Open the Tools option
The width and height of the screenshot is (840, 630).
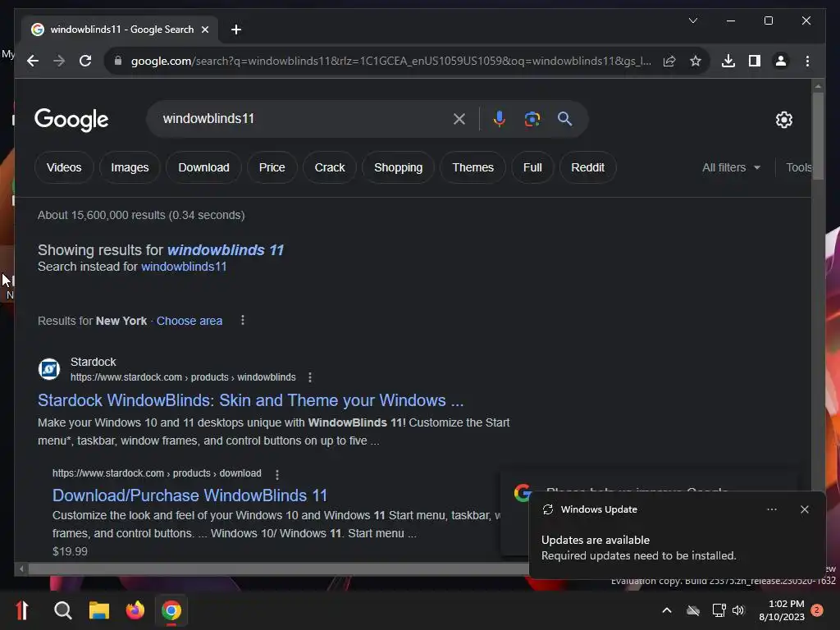click(x=798, y=167)
